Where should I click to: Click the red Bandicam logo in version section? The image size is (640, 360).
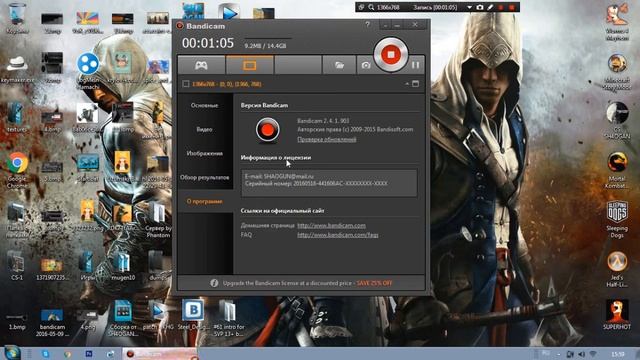point(268,130)
